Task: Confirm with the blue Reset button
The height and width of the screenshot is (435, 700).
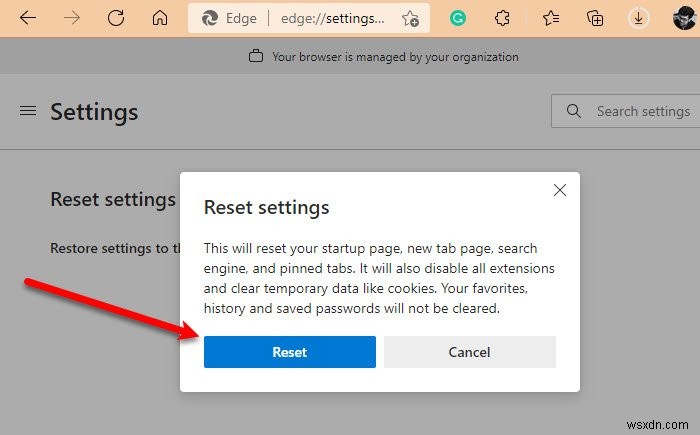Action: click(x=290, y=352)
